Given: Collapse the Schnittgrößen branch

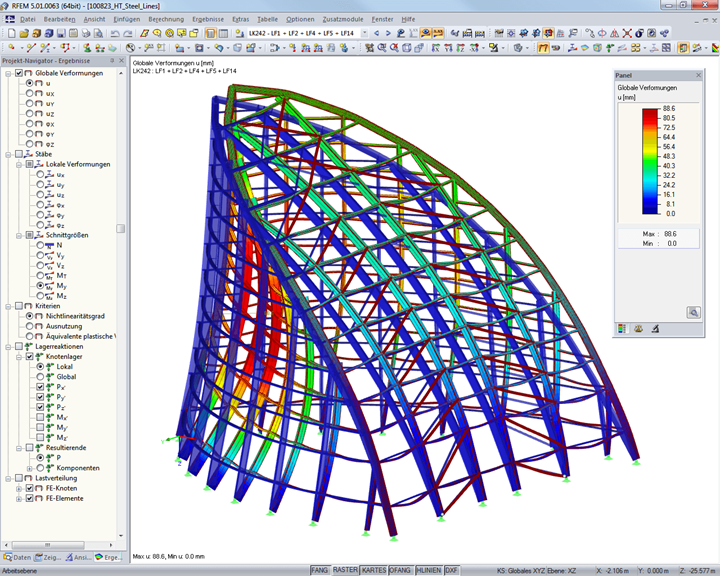Looking at the screenshot, I should click(19, 235).
